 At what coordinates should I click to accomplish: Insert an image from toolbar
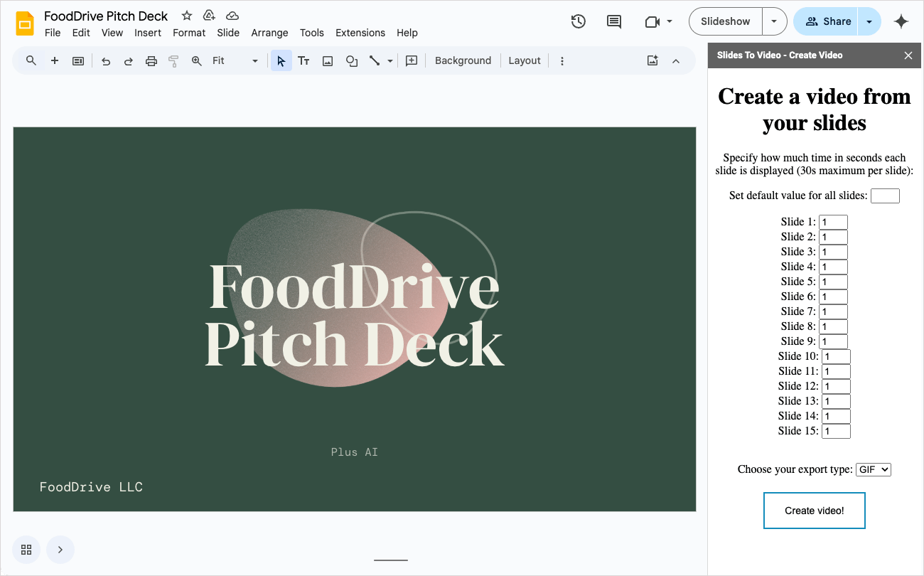pos(328,60)
